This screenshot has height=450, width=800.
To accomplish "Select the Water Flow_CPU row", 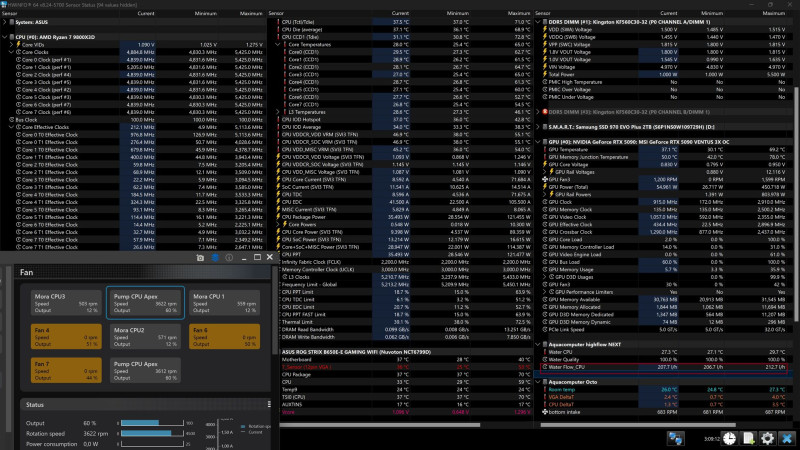I will 663,367.
